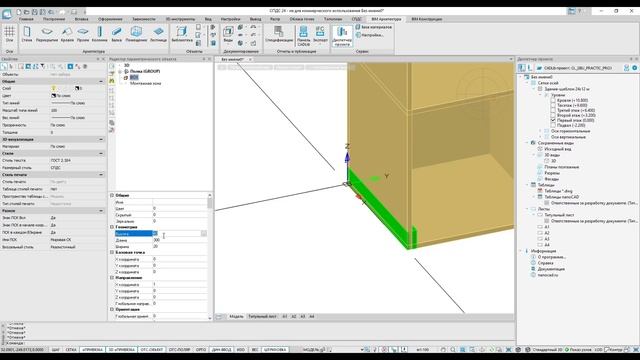Image resolution: width=640 pixels, height=360 pixels.
Task: Collapse Геометрия group in object editor
Action: pyautogui.click(x=112, y=227)
